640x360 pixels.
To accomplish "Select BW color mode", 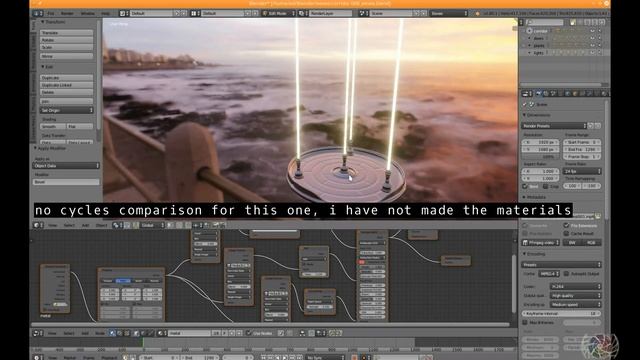I will [x=572, y=242].
